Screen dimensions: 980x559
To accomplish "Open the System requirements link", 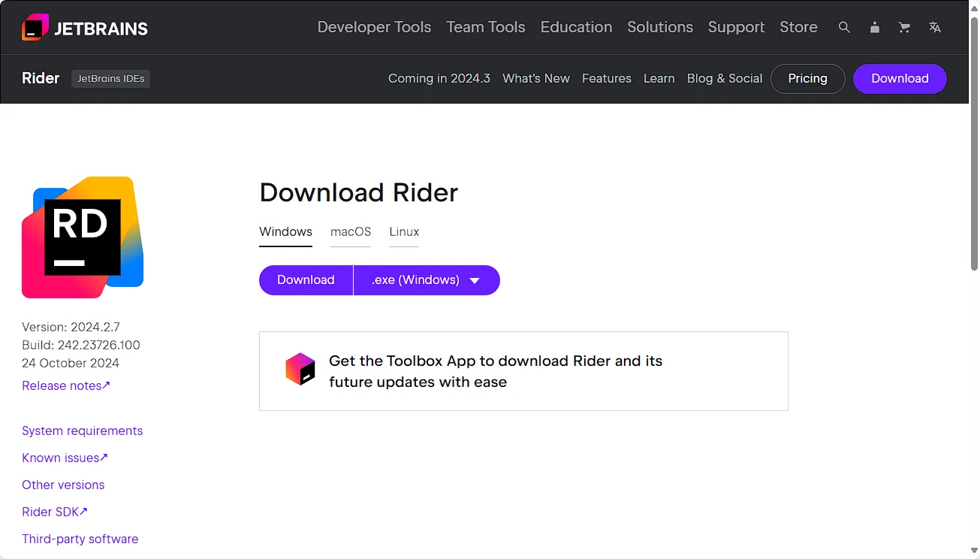I will [x=82, y=431].
